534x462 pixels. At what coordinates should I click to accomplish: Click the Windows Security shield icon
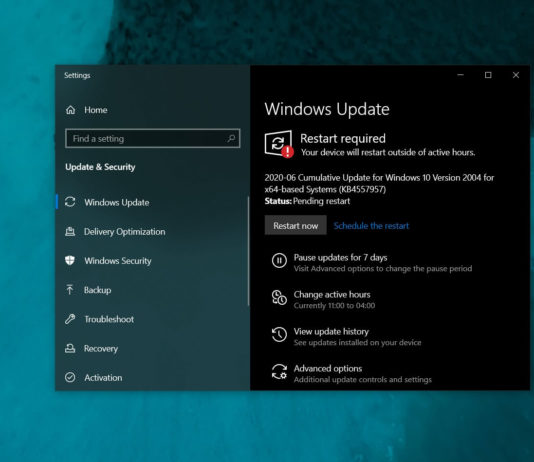[x=70, y=260]
